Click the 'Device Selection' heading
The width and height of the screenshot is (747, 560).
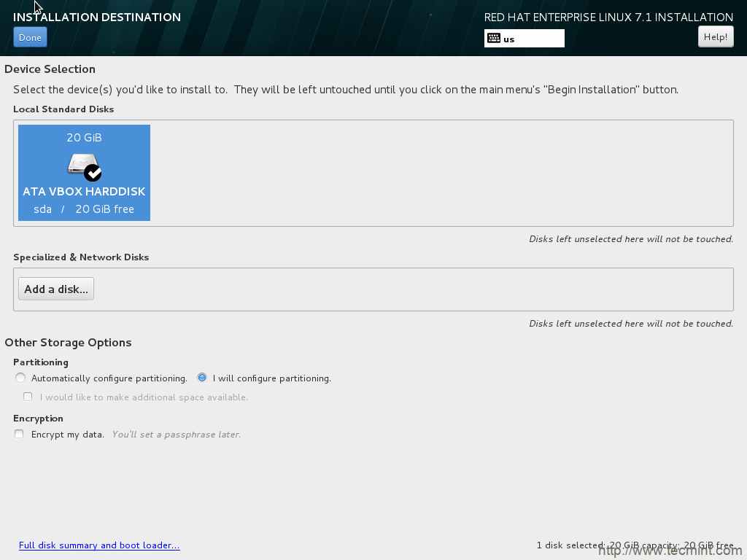pyautogui.click(x=50, y=69)
